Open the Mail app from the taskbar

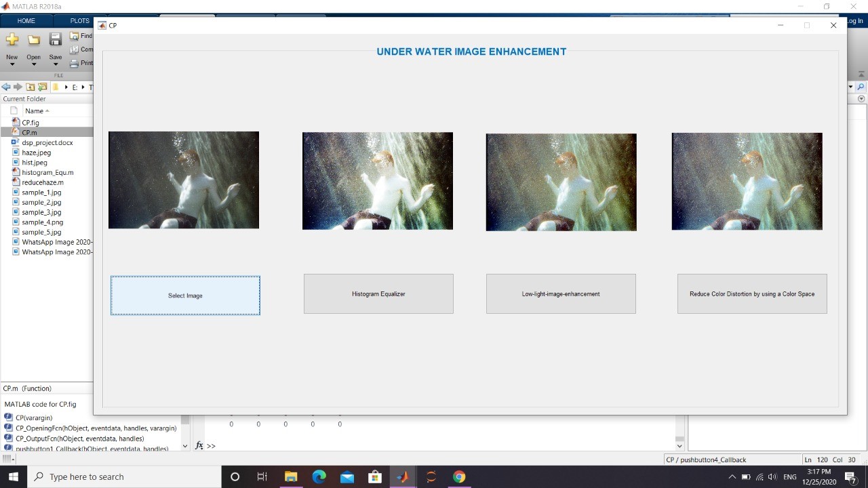click(347, 476)
